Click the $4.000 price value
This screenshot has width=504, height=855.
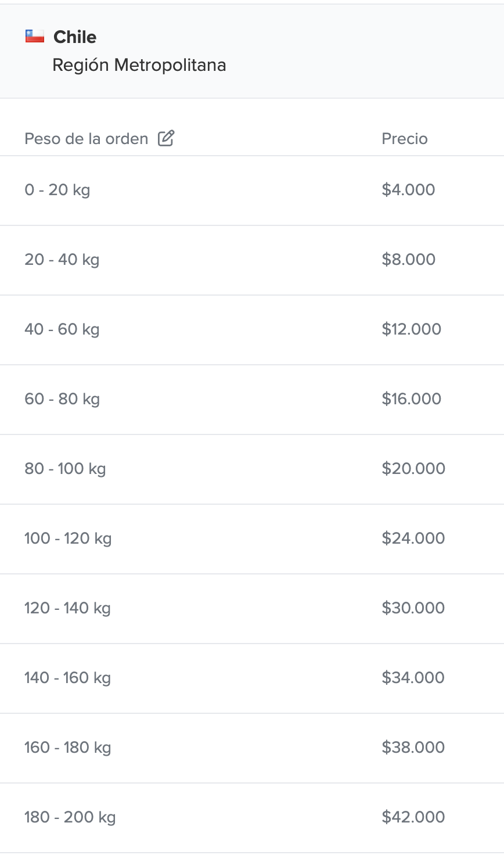pos(409,190)
